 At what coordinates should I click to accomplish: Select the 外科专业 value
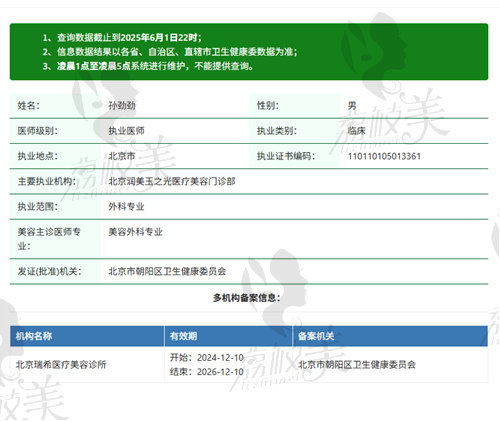(126, 207)
